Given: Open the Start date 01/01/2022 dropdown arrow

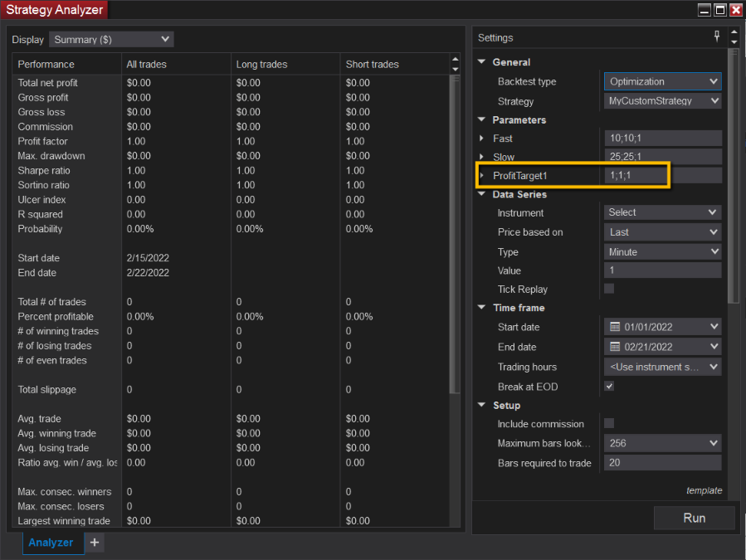Looking at the screenshot, I should [714, 327].
